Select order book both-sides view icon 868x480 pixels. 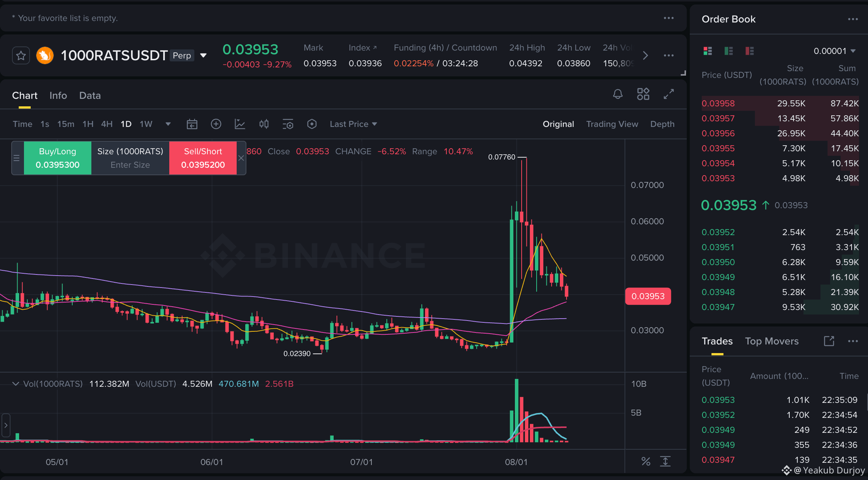708,51
